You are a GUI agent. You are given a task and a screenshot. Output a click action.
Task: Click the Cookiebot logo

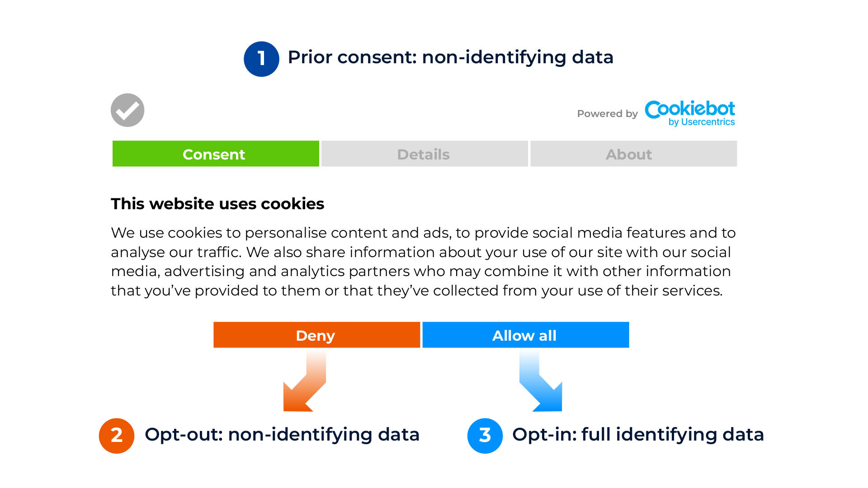point(690,113)
